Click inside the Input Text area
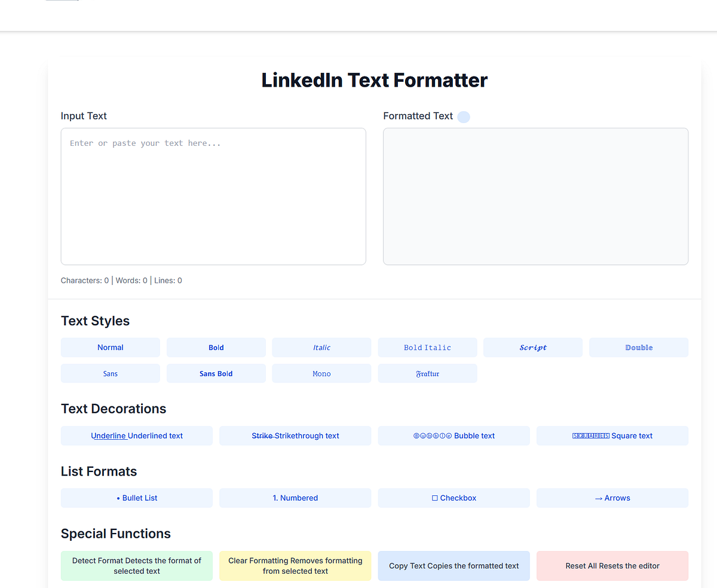Screen dimensions: 717x588 click(213, 196)
